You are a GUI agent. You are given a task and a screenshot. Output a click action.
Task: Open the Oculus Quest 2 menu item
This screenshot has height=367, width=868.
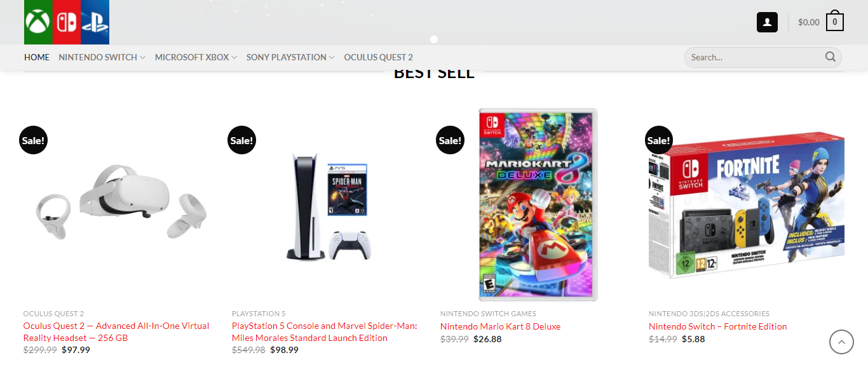[378, 57]
